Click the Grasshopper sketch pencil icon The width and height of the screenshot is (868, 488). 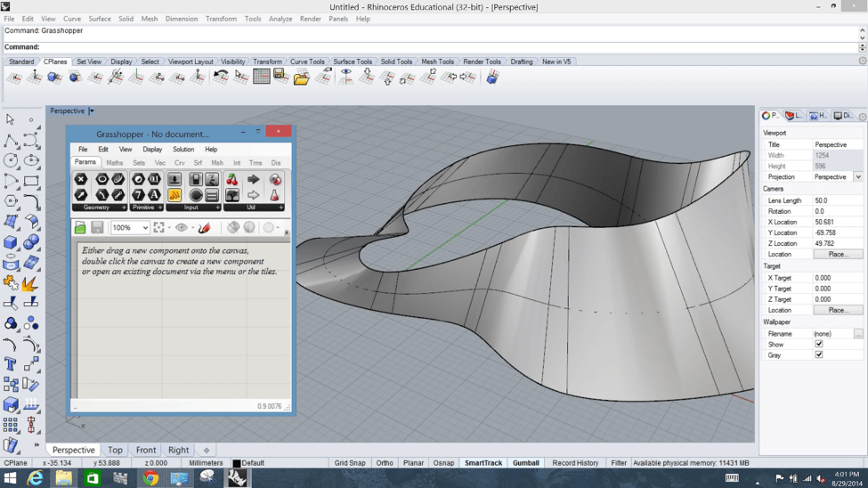[x=204, y=227]
